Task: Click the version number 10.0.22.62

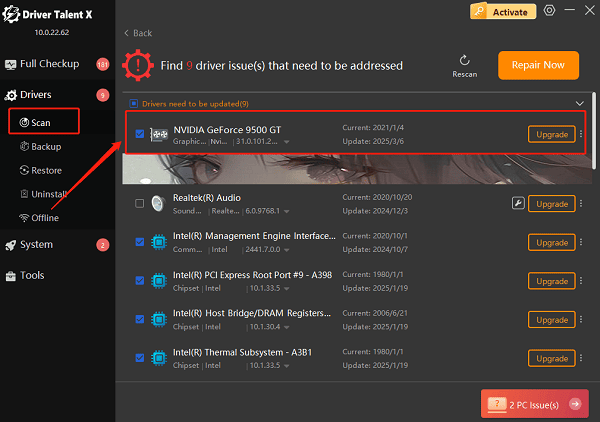Action: [x=52, y=33]
